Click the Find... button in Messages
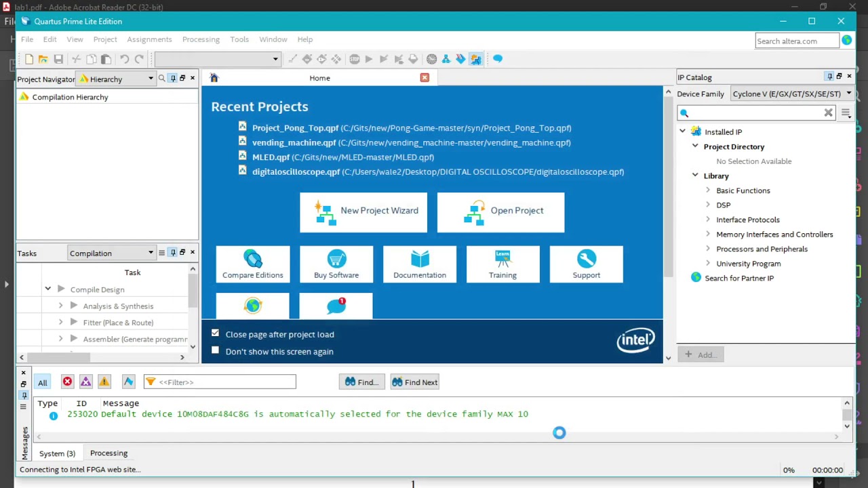Viewport: 868px width, 488px height. [361, 382]
